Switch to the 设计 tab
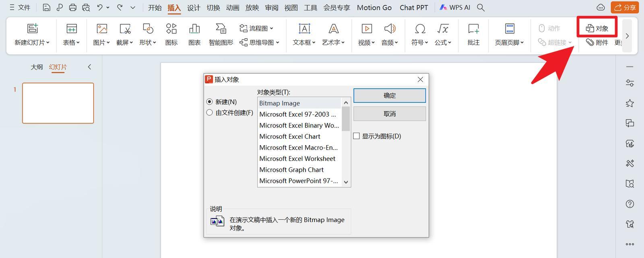644x258 pixels. (194, 8)
